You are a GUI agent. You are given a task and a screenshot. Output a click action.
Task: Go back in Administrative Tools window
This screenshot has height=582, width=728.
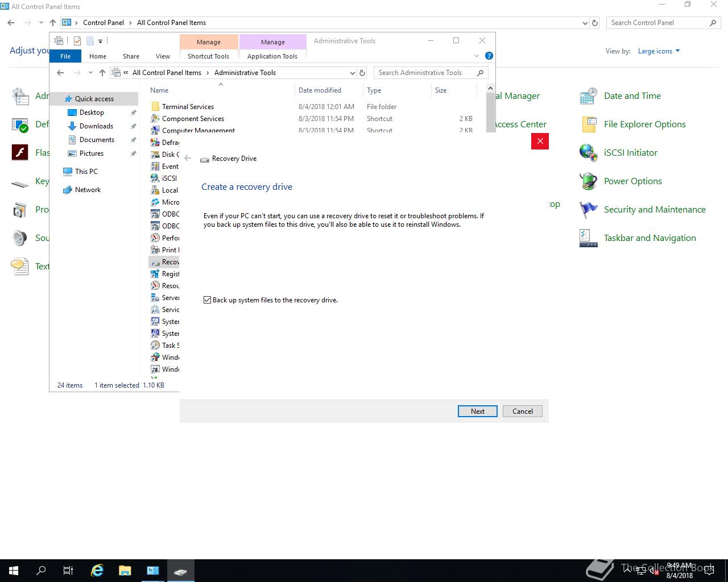60,73
